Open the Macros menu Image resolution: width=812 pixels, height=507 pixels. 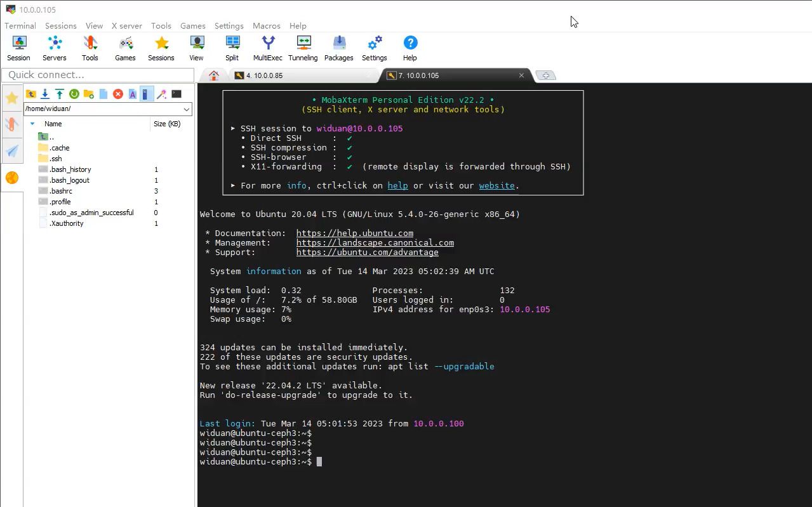(267, 26)
